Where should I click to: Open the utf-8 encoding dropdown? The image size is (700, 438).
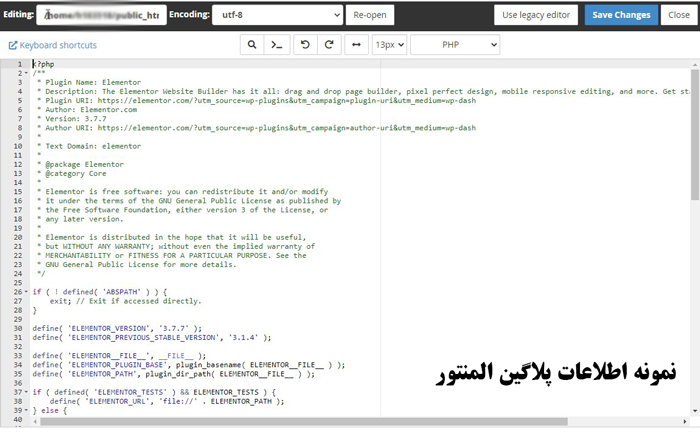pos(277,15)
